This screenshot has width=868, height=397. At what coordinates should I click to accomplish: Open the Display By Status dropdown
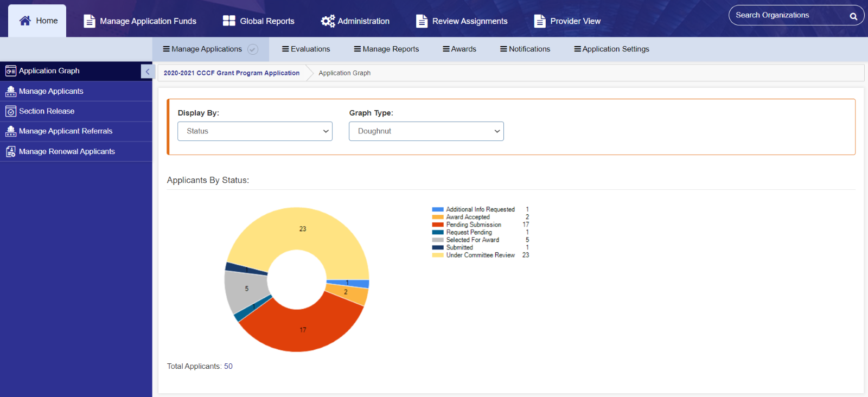[x=255, y=131]
